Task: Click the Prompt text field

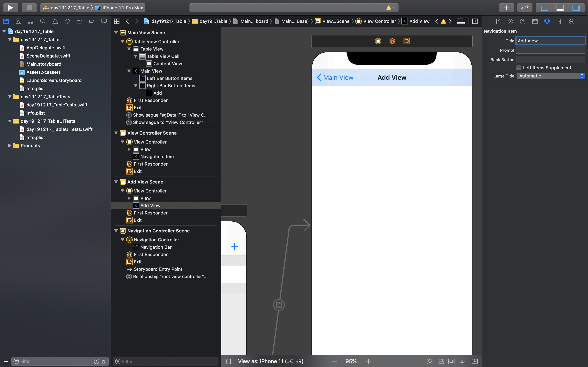Action: [x=550, y=50]
